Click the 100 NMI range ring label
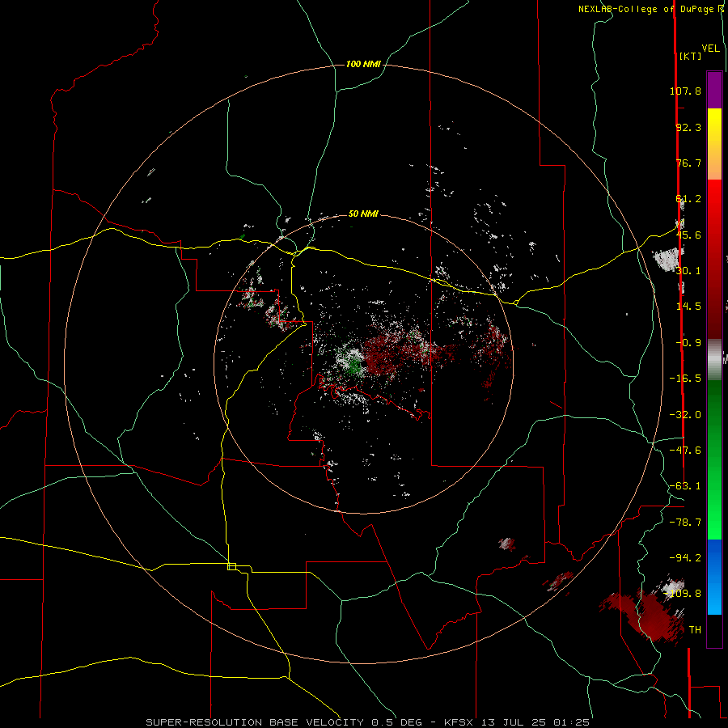 [x=363, y=64]
